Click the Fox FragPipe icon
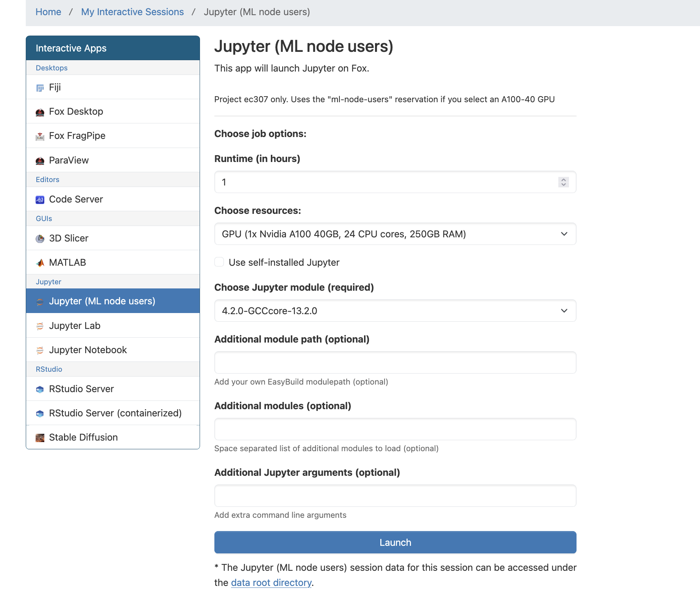This screenshot has width=700, height=592. pos(40,136)
